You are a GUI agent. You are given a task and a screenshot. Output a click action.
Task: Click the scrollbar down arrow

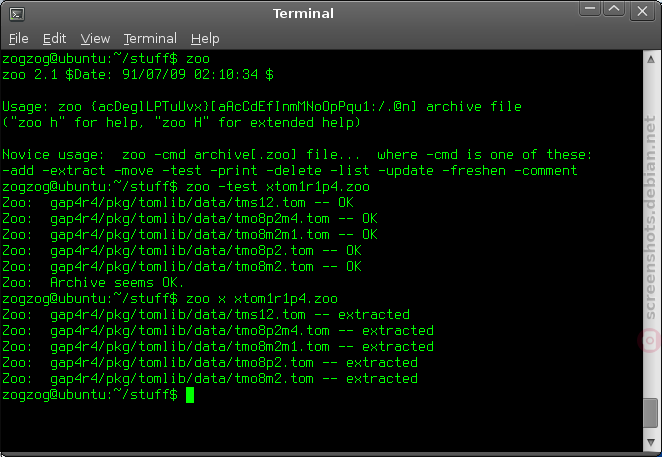click(x=651, y=442)
